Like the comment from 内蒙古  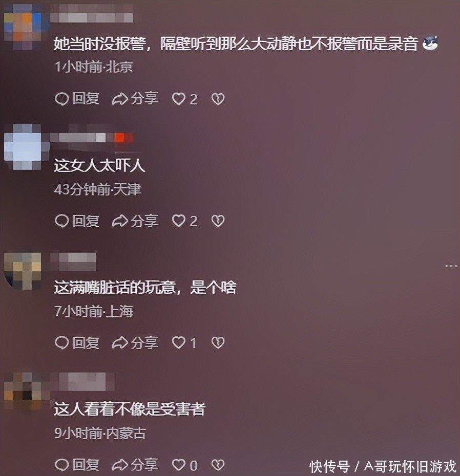[185, 465]
